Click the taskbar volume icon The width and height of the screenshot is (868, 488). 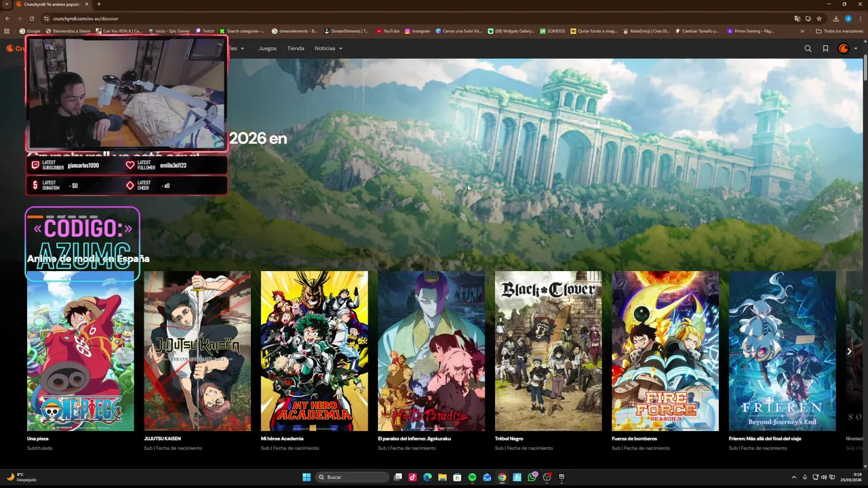click(x=824, y=477)
